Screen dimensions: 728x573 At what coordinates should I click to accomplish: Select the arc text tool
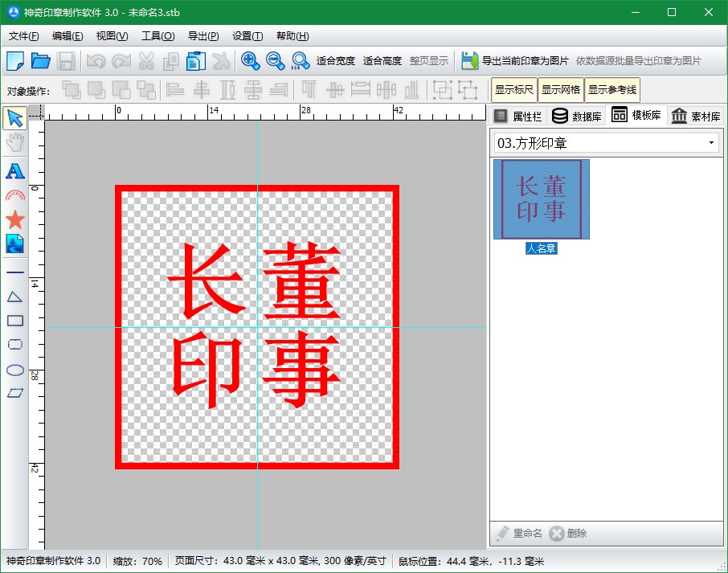coord(14,195)
